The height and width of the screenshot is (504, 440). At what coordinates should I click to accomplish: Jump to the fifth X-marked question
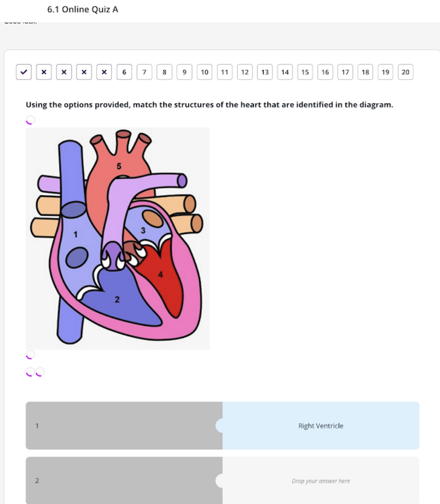click(104, 72)
